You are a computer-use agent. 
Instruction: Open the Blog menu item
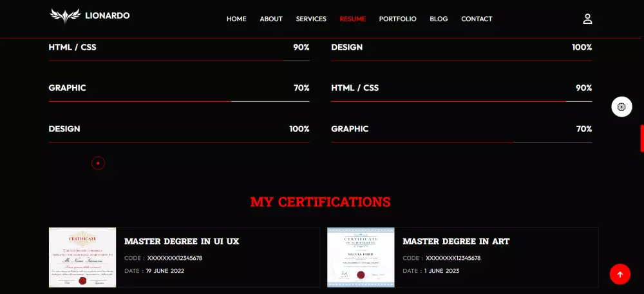tap(439, 19)
